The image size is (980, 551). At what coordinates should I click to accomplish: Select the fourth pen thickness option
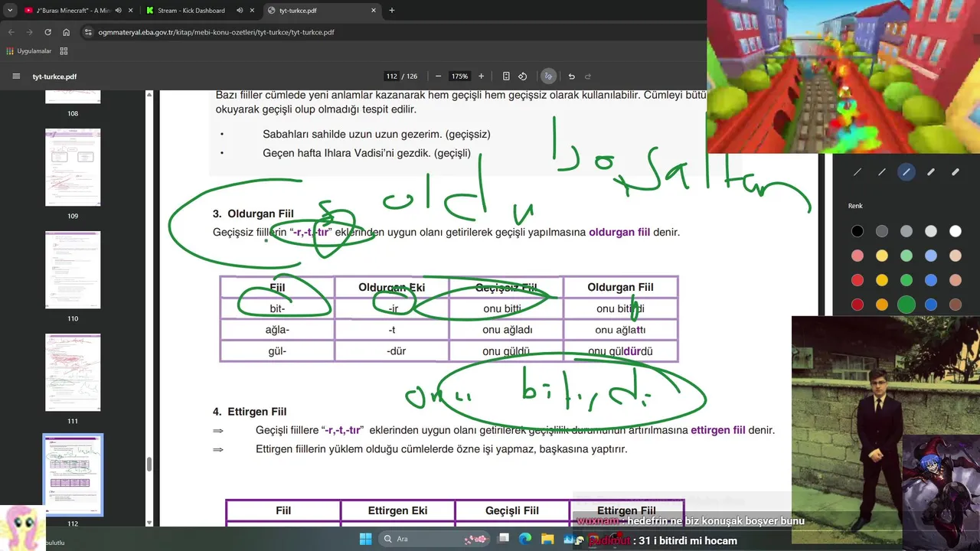point(931,172)
